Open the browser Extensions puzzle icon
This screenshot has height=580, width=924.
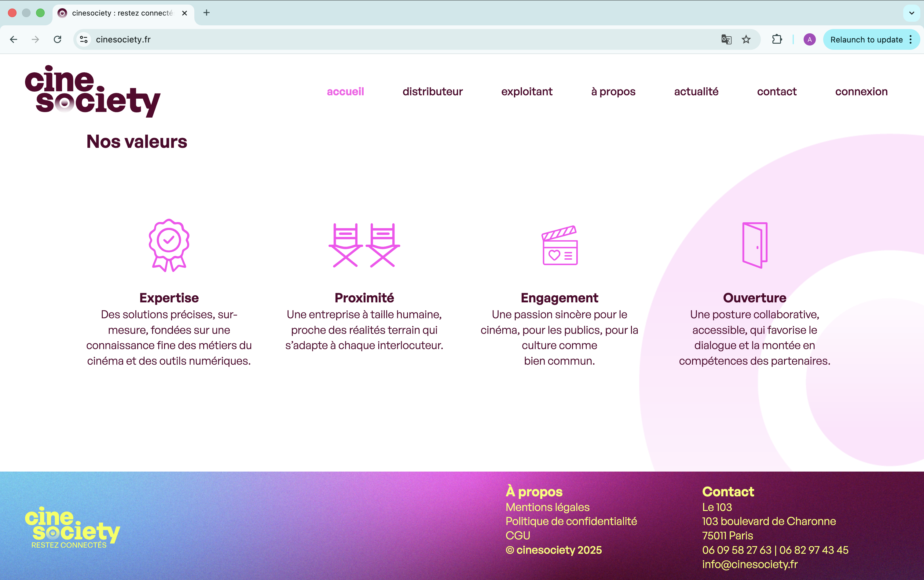777,39
